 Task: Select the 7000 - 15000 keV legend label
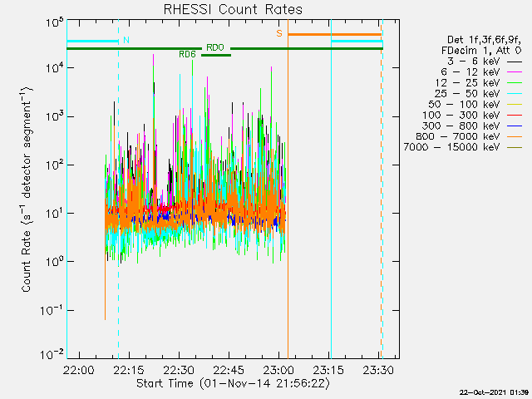pyautogui.click(x=451, y=147)
